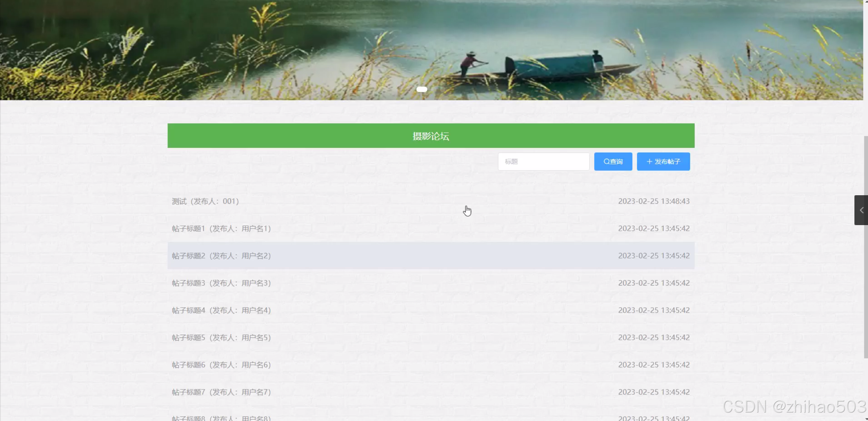The image size is (868, 421).
Task: Open the 测试 post by 001
Action: (205, 201)
